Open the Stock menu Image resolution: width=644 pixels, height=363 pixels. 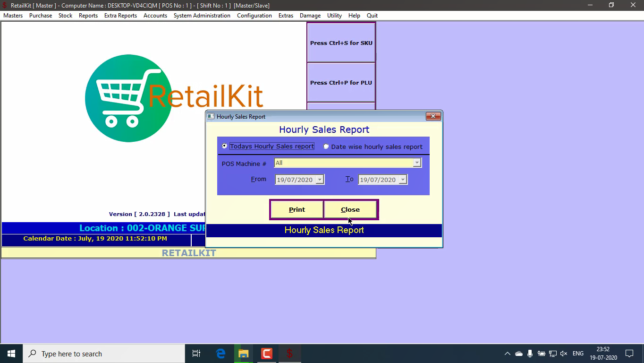click(66, 16)
